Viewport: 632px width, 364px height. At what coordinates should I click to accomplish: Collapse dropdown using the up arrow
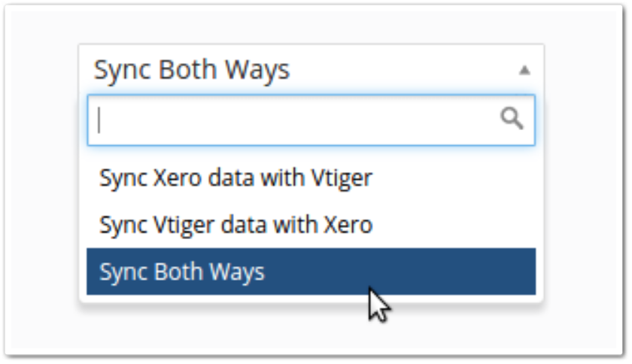point(524,70)
